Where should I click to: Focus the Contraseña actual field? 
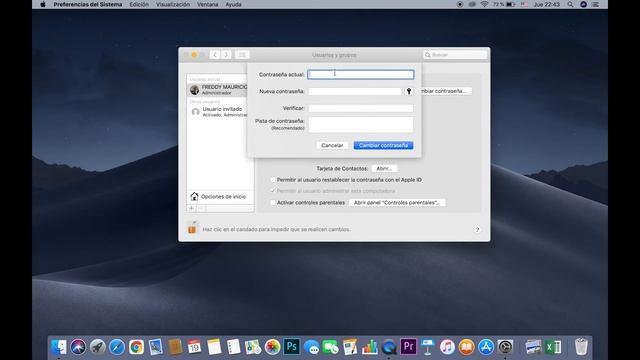pos(361,74)
